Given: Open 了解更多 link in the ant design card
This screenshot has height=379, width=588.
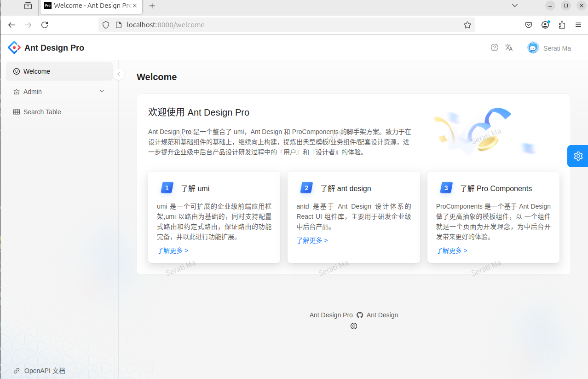Looking at the screenshot, I should tap(312, 240).
